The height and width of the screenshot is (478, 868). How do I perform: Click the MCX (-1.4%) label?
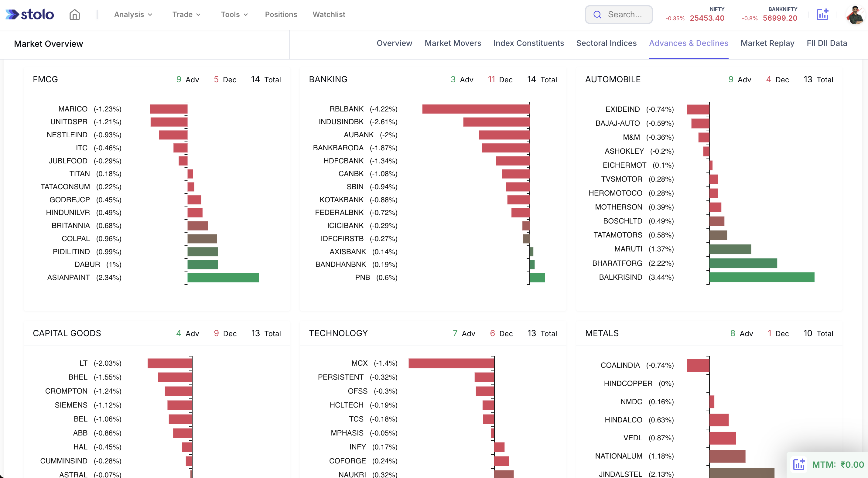tap(374, 363)
